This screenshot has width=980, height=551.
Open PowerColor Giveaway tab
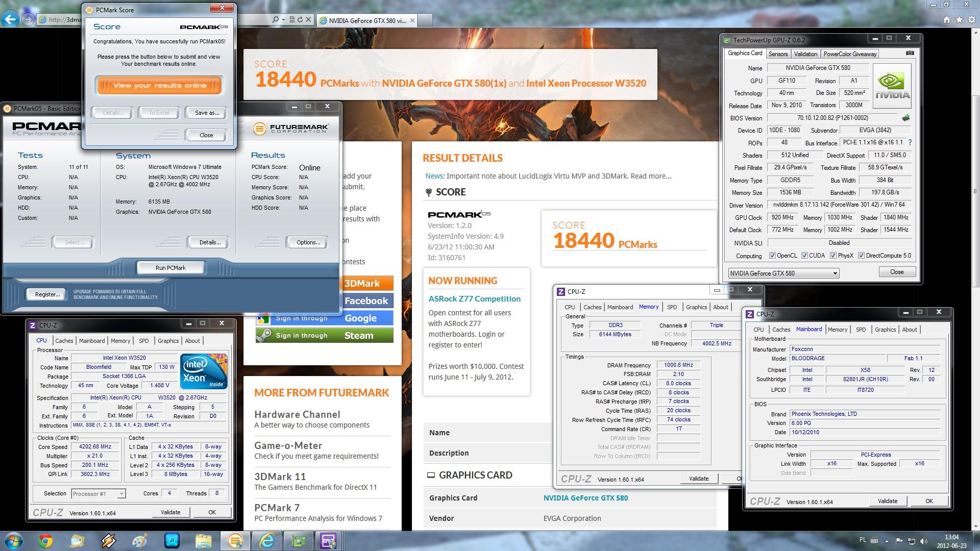click(x=850, y=54)
